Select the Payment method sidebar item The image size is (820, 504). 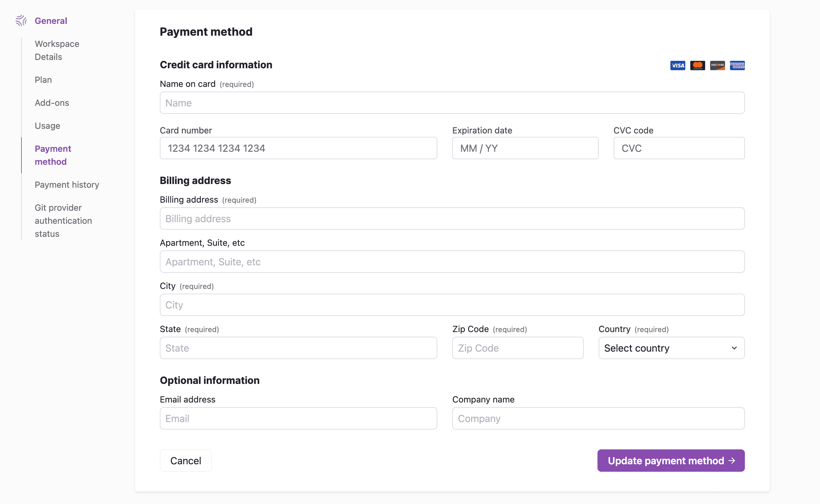(53, 155)
